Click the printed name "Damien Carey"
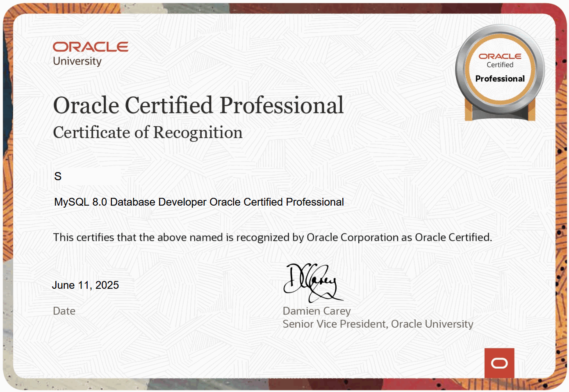Screen dimensions: 569x392 click(316, 311)
